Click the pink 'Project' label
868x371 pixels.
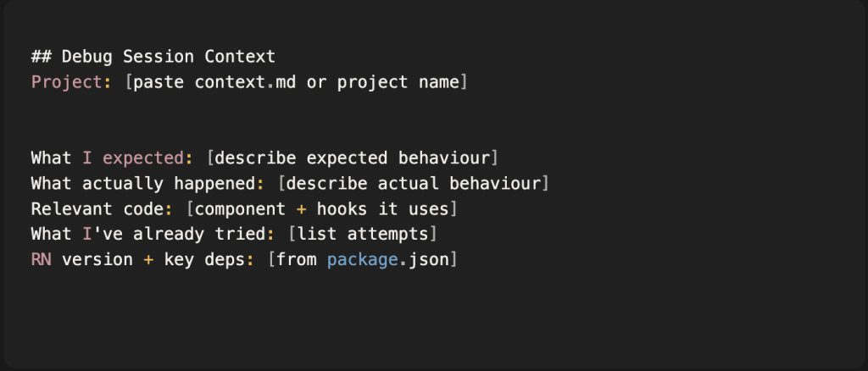point(66,83)
